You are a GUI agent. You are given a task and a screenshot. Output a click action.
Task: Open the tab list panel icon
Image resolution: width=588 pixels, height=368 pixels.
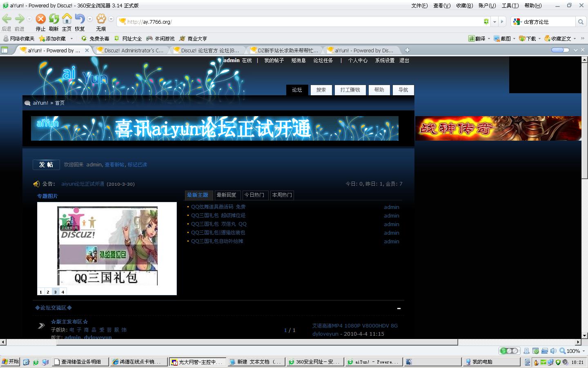click(4, 50)
